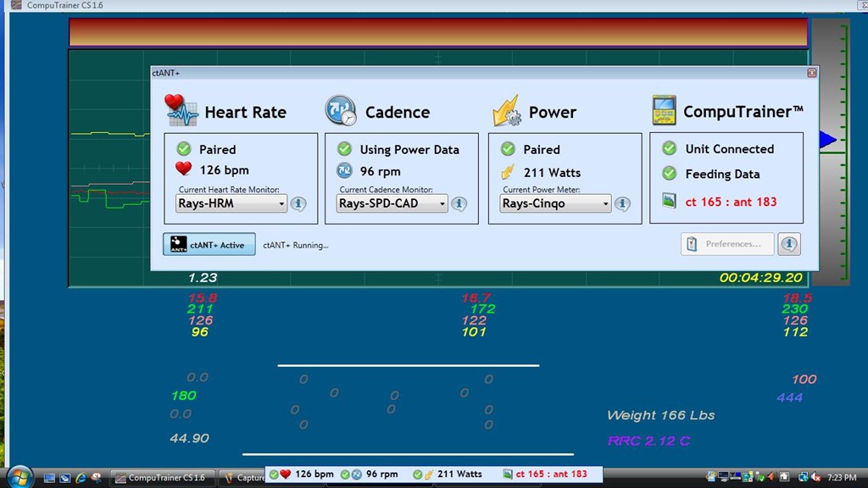This screenshot has width=868, height=488.
Task: Click the pink "100" value on the right
Action: pyautogui.click(x=804, y=379)
